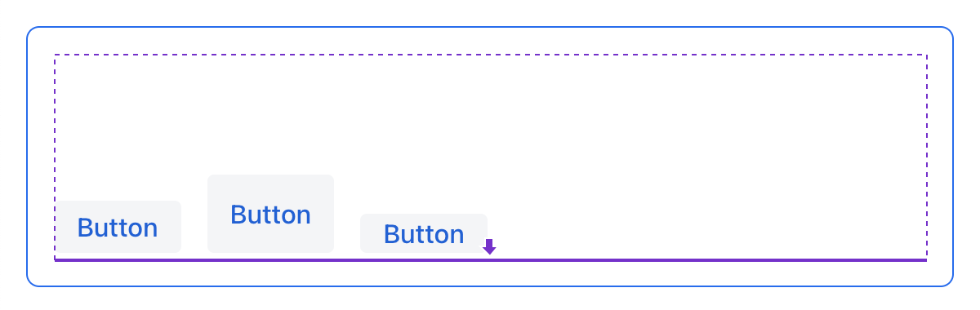Click the tallest middle Button
The image size is (980, 310).
pyautogui.click(x=270, y=213)
